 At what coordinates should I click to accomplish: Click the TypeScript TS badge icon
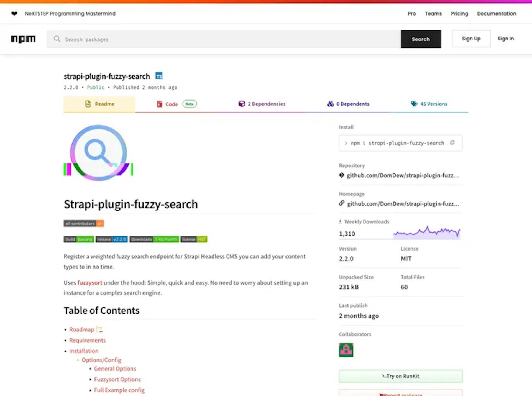point(159,76)
